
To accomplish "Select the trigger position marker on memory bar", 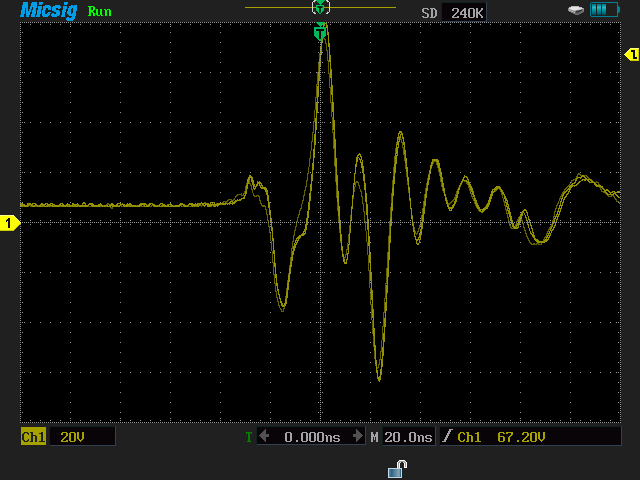I will point(320,7).
